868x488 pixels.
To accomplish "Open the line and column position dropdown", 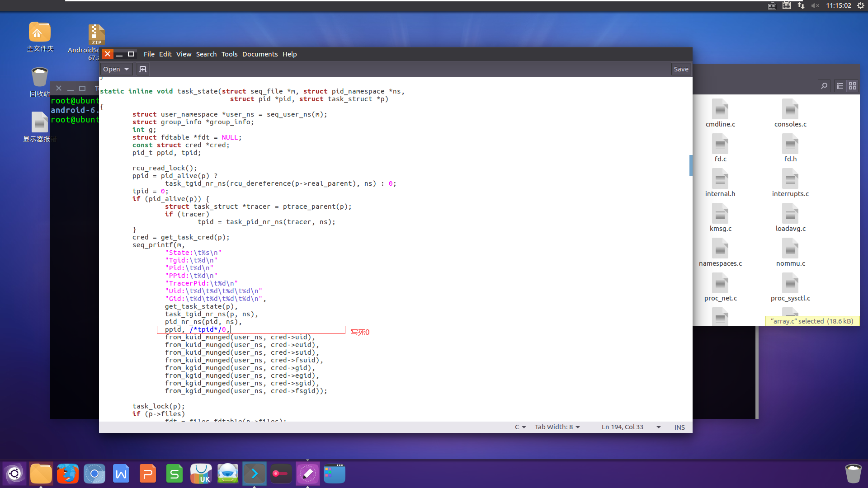I will (631, 427).
